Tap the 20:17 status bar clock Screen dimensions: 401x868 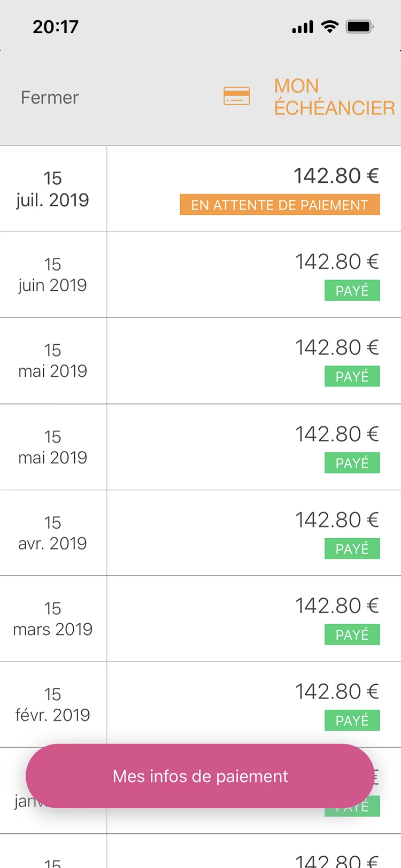[x=56, y=27]
